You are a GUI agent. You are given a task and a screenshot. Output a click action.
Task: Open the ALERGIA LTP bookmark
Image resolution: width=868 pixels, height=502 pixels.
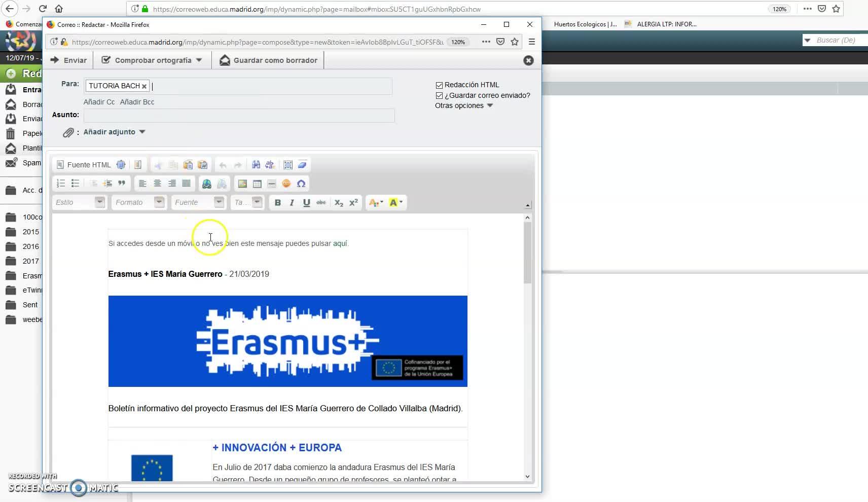pyautogui.click(x=661, y=24)
